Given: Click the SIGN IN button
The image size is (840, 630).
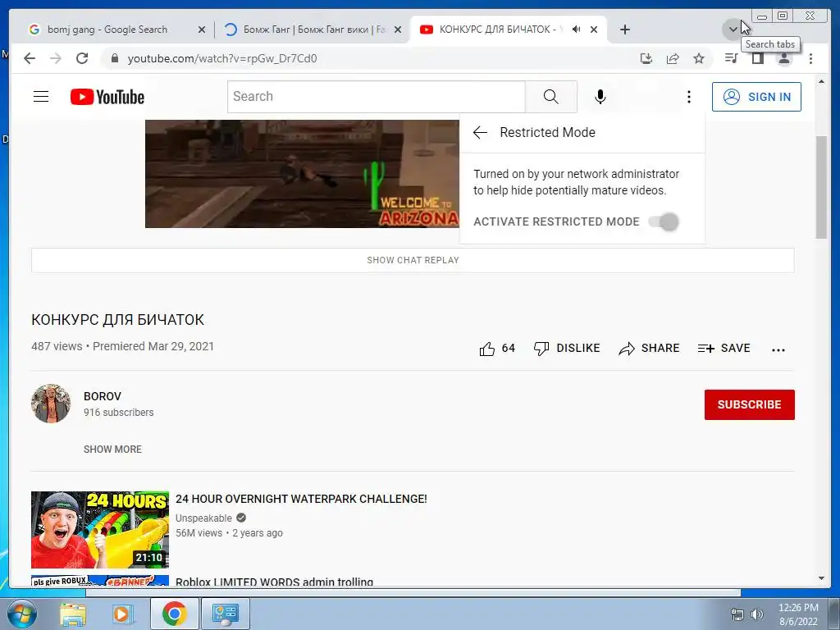Looking at the screenshot, I should (x=756, y=97).
